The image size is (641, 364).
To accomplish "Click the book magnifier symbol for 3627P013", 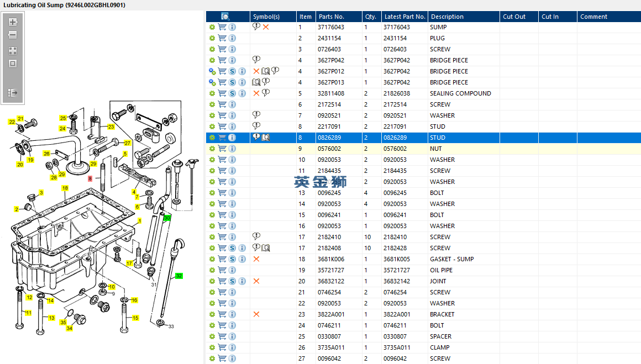I will (x=256, y=82).
